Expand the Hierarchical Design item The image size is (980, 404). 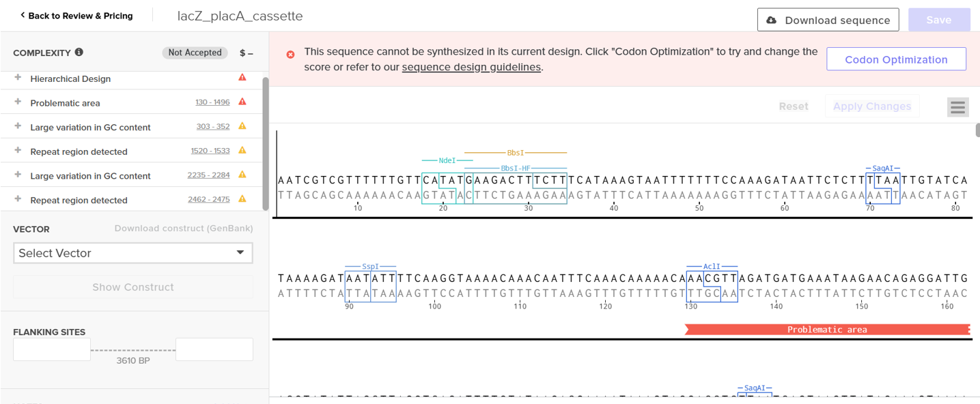tap(18, 78)
